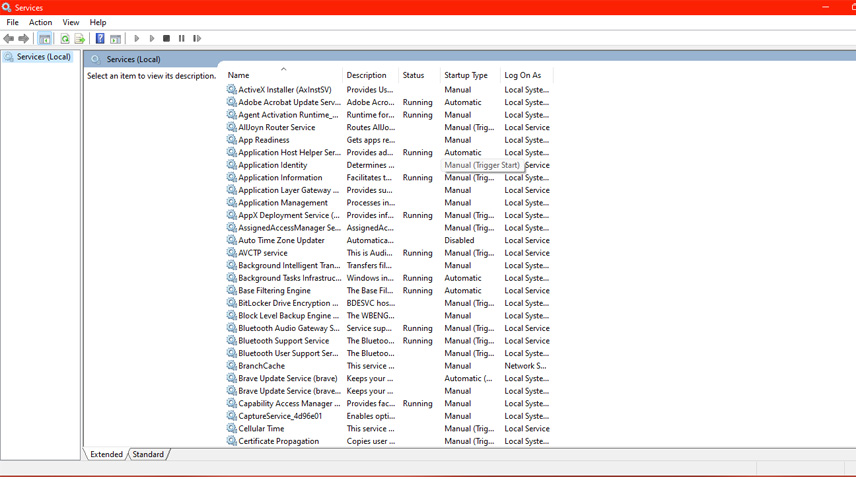
Task: Minimize the Services window
Action: tap(825, 7)
